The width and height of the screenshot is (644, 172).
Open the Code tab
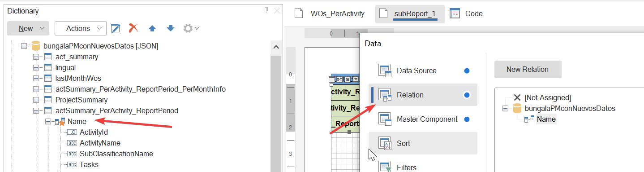pos(474,13)
